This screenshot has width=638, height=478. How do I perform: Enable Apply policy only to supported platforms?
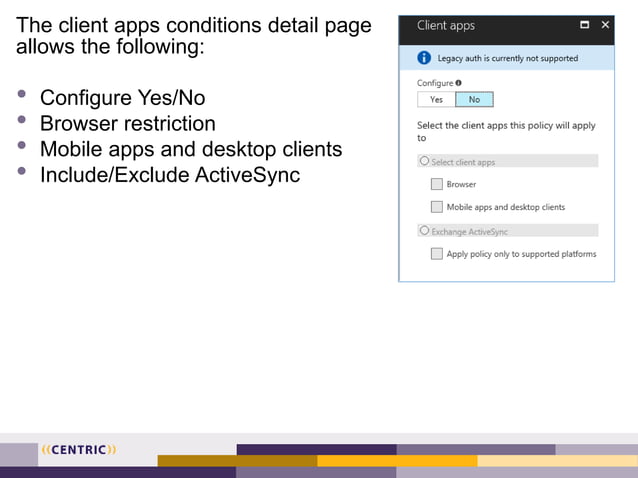pos(437,253)
